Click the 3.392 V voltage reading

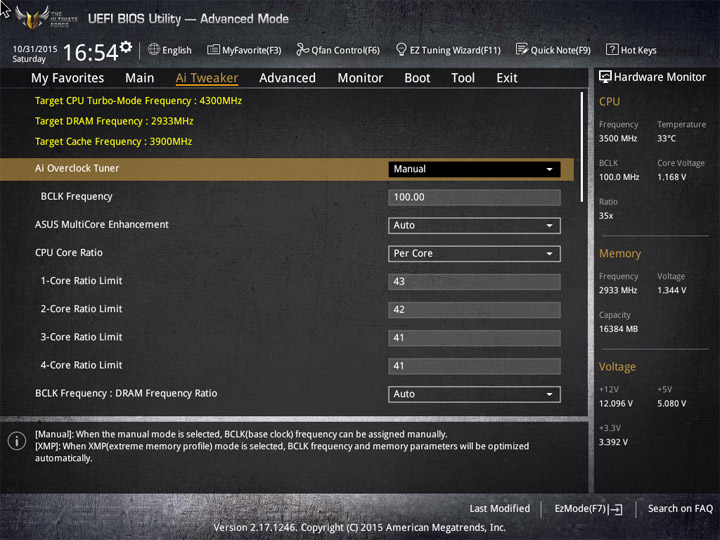click(x=613, y=442)
